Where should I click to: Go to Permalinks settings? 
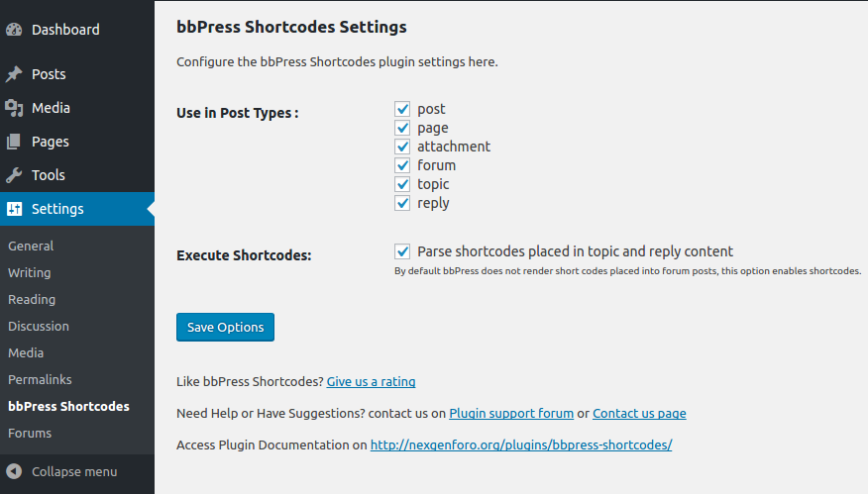tap(40, 379)
